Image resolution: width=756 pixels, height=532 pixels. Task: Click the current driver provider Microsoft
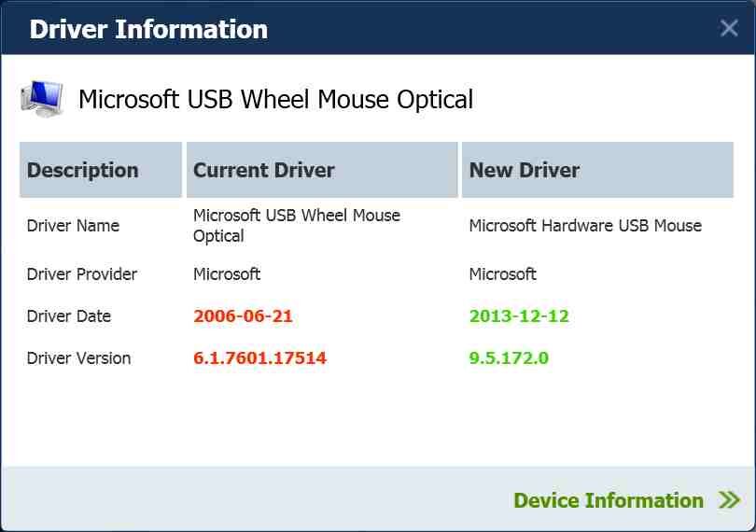pyautogui.click(x=227, y=274)
